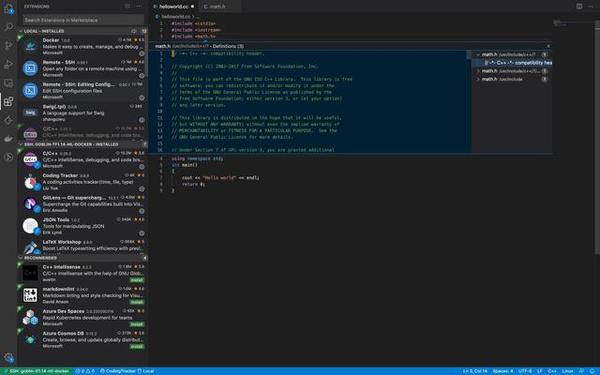Open the Manage gear at activity bar bottom

click(x=8, y=358)
